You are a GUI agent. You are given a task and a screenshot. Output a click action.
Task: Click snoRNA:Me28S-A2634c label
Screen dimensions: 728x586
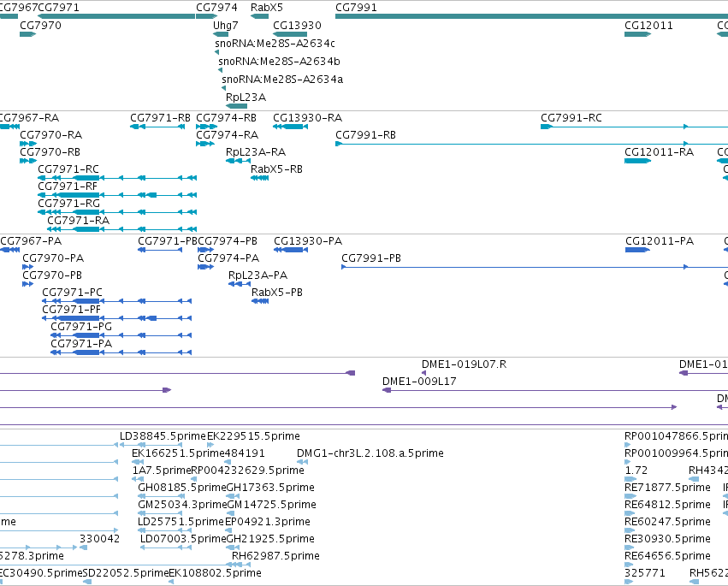tap(275, 43)
